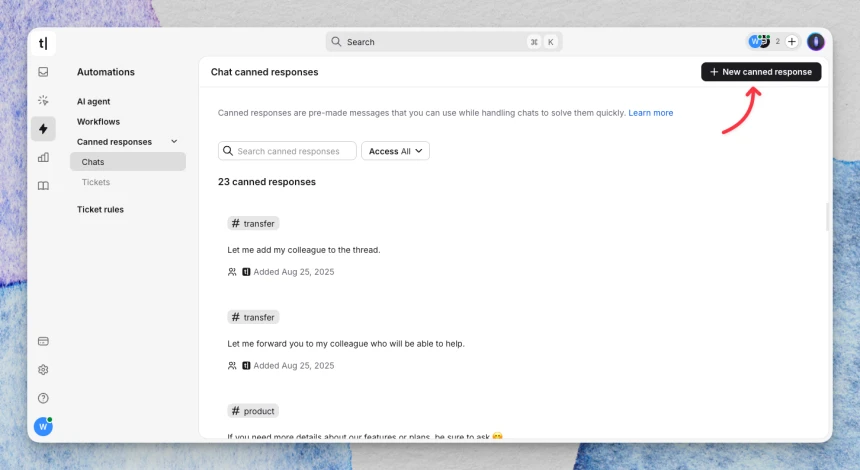Collapse the Canned responses section chevron

[174, 141]
